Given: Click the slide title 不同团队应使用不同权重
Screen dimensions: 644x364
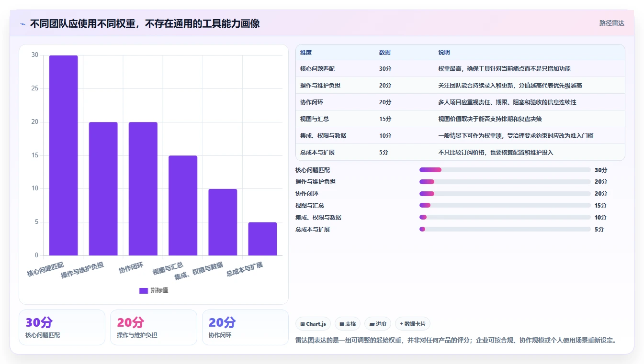Looking at the screenshot, I should 145,23.
